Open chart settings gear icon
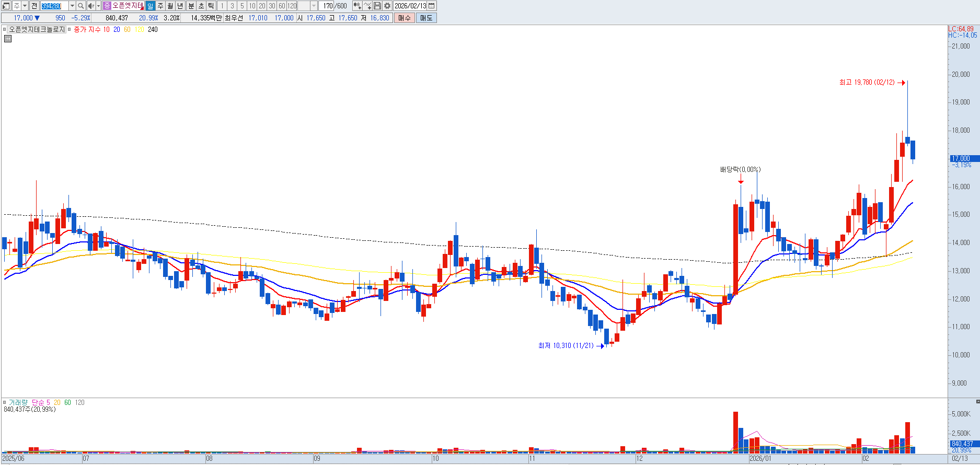The image size is (980, 465). point(387,6)
